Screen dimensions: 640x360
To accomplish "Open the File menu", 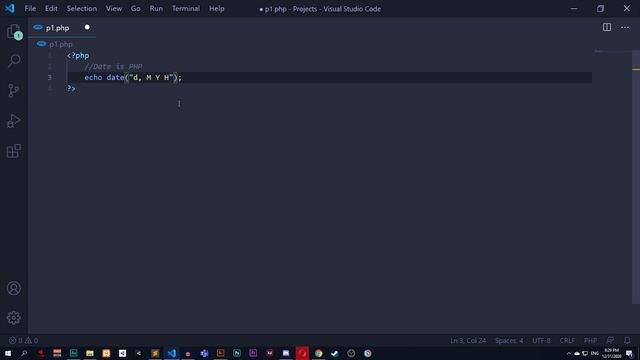I will tap(30, 9).
